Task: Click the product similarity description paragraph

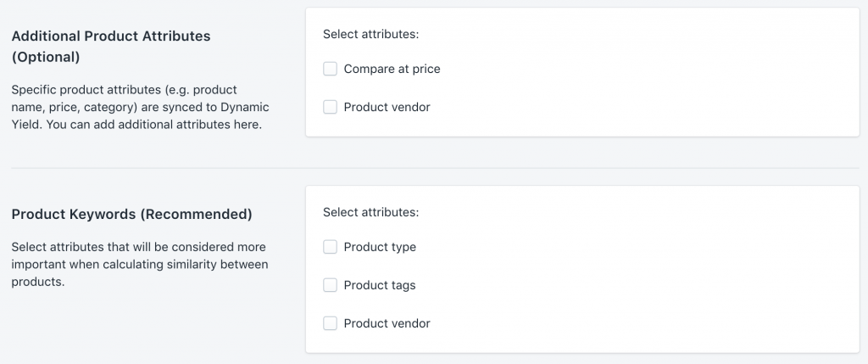Action: (x=140, y=264)
